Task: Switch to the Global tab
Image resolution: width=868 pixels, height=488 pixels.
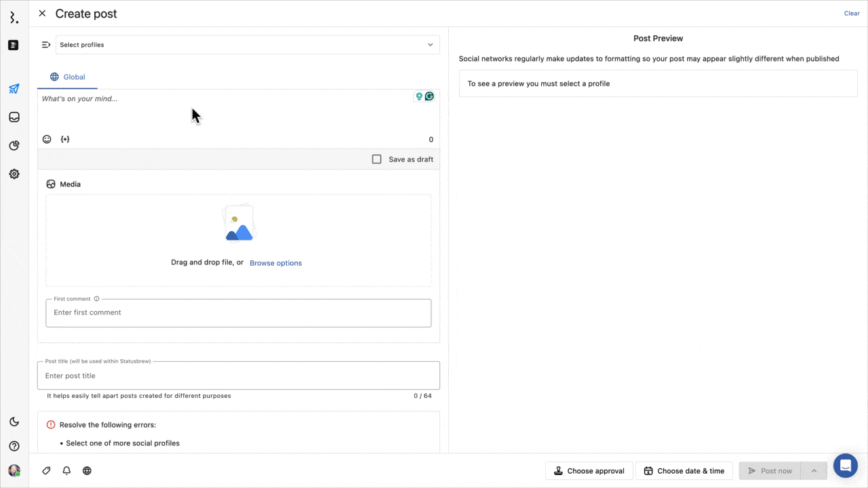Action: click(67, 77)
